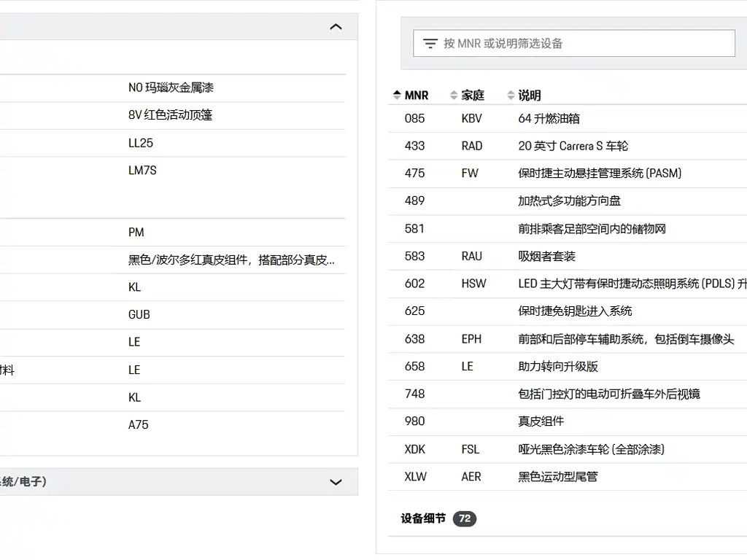Select row 085 KBV 64 升燃油箱
This screenshot has height=560, width=747.
tap(568, 119)
